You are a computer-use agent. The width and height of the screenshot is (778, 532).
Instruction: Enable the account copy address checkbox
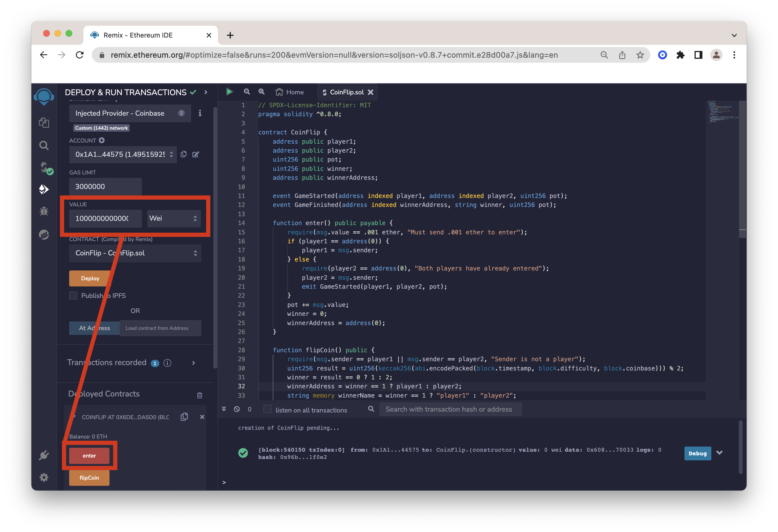(185, 154)
